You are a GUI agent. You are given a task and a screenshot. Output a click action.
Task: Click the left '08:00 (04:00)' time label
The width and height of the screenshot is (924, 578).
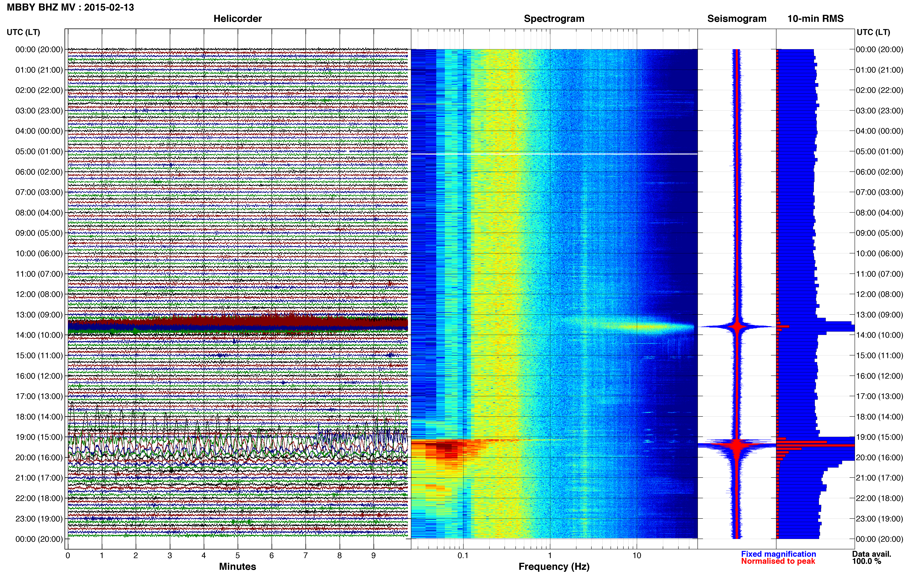pos(39,213)
